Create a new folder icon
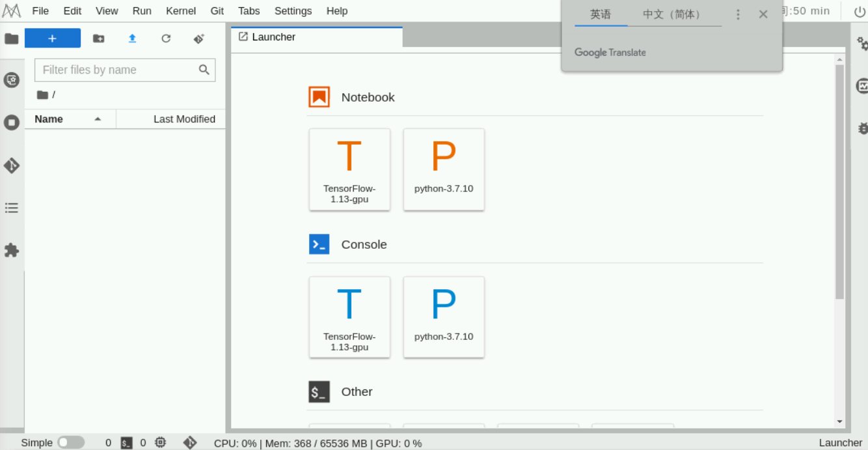This screenshot has height=450, width=868. click(98, 38)
